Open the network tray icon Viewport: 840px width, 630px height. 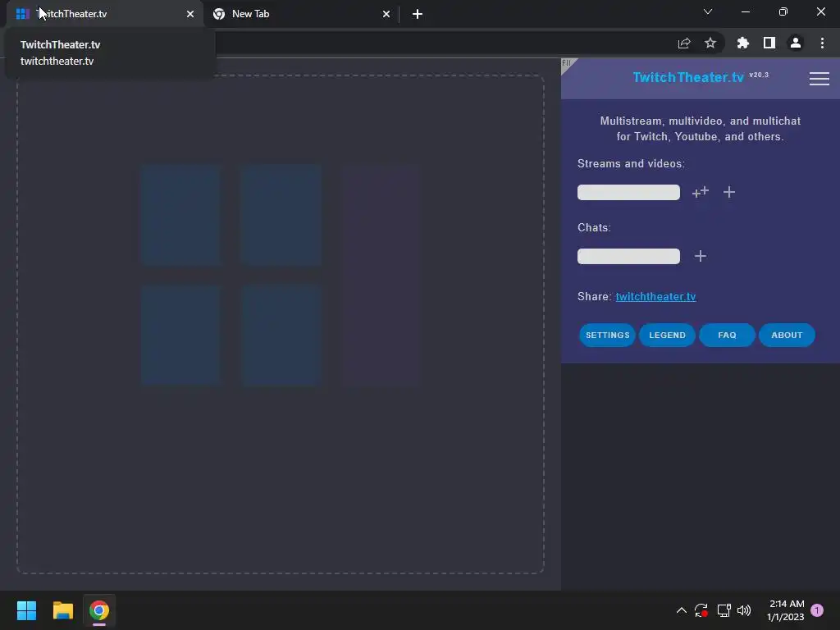(x=724, y=610)
